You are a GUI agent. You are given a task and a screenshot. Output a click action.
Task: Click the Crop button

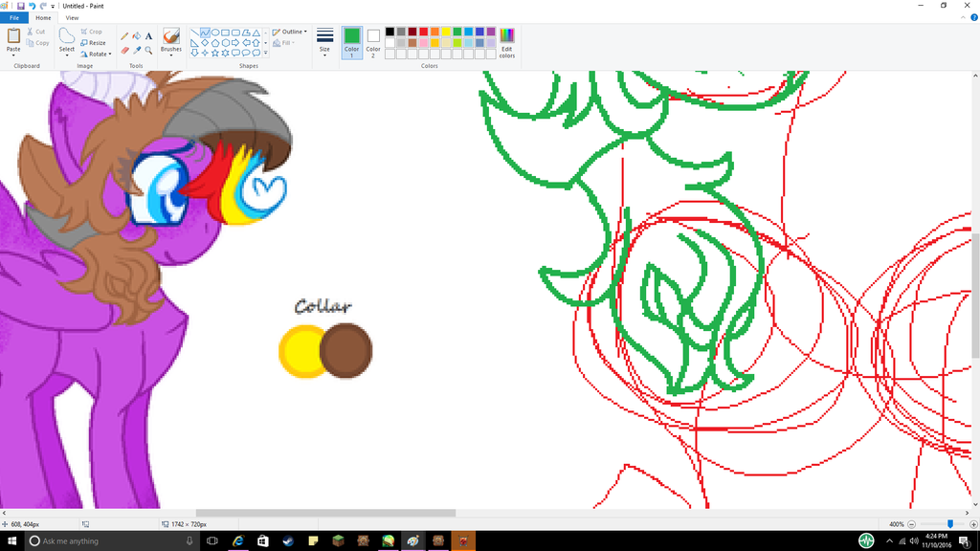click(91, 32)
